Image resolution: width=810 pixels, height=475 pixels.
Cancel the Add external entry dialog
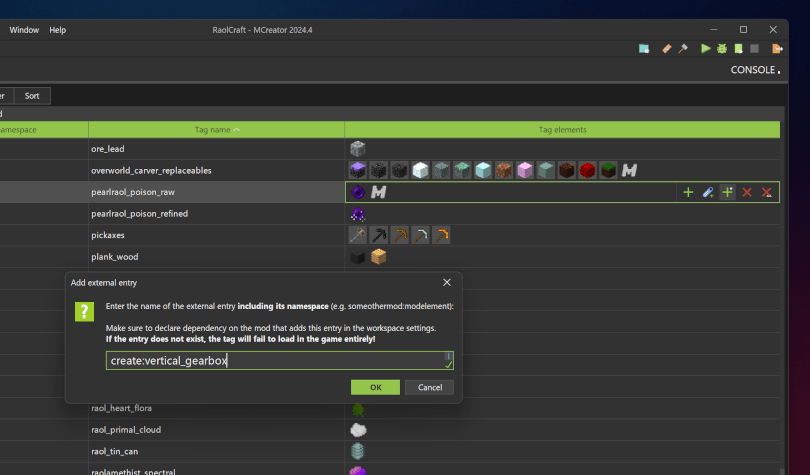430,387
